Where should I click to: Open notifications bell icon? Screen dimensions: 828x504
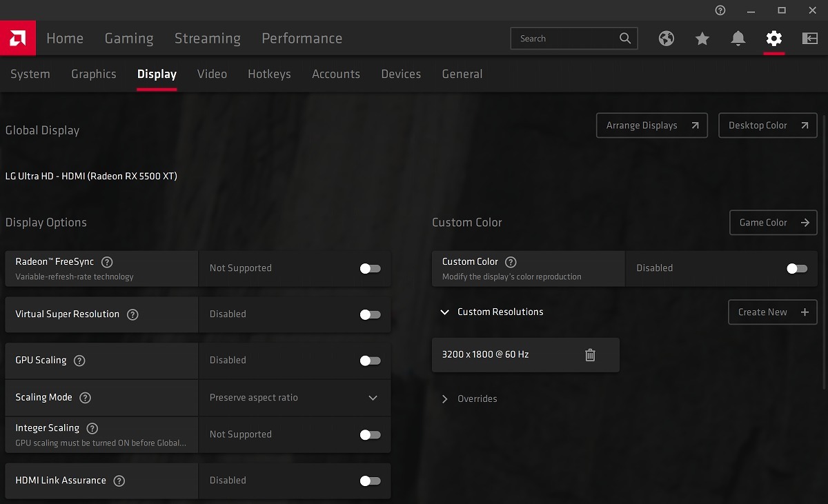pos(738,39)
